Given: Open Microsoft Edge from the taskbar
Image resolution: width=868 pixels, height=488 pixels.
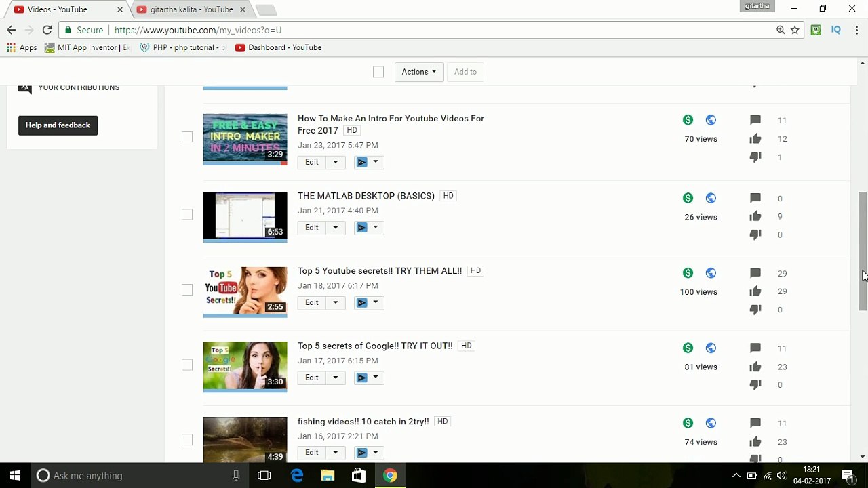Looking at the screenshot, I should pyautogui.click(x=297, y=476).
